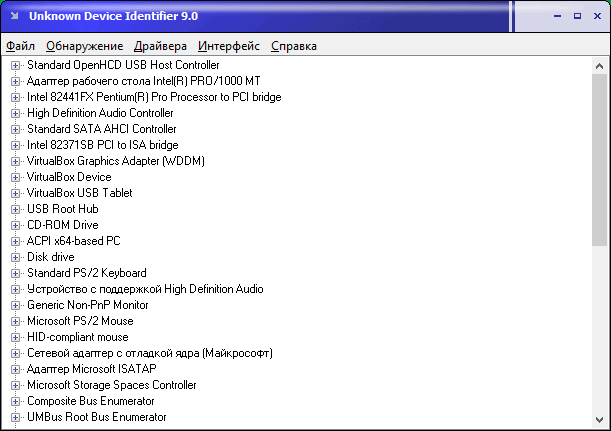This screenshot has width=611, height=431.
Task: Select the USB Root Hub entry
Action: (x=62, y=209)
